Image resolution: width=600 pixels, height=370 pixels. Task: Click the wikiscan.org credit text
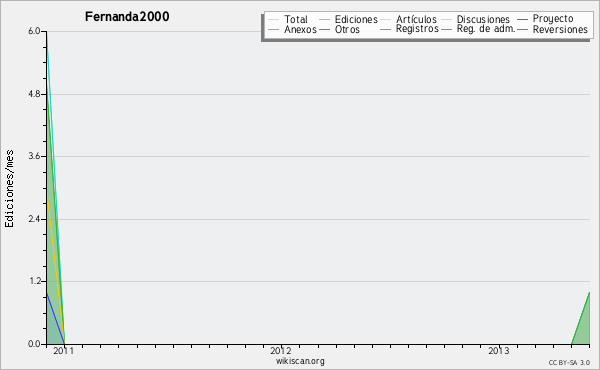[300, 361]
